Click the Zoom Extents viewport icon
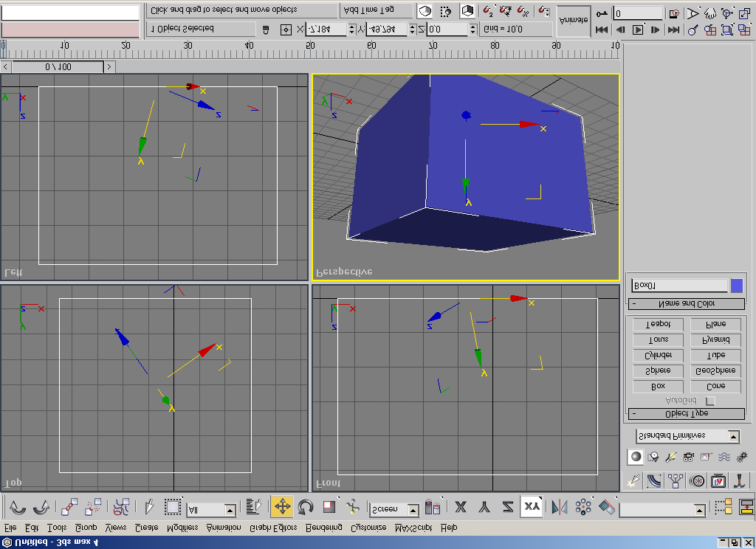 coord(727,30)
